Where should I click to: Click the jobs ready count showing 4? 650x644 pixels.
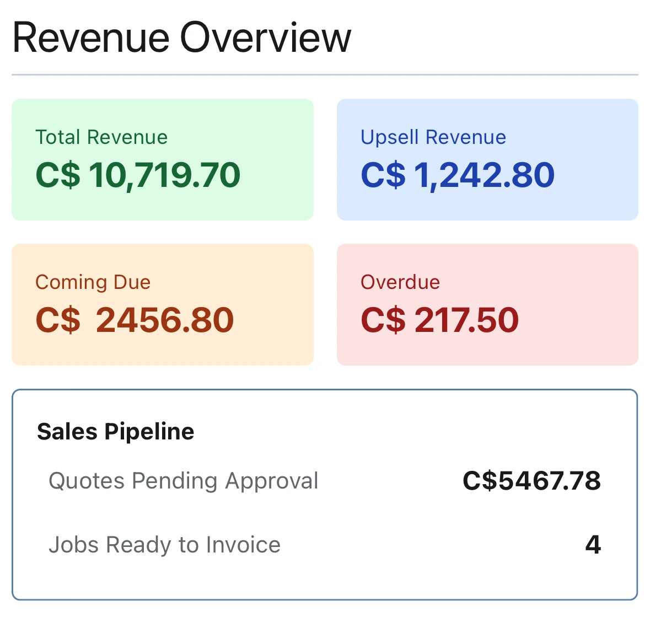pyautogui.click(x=594, y=545)
